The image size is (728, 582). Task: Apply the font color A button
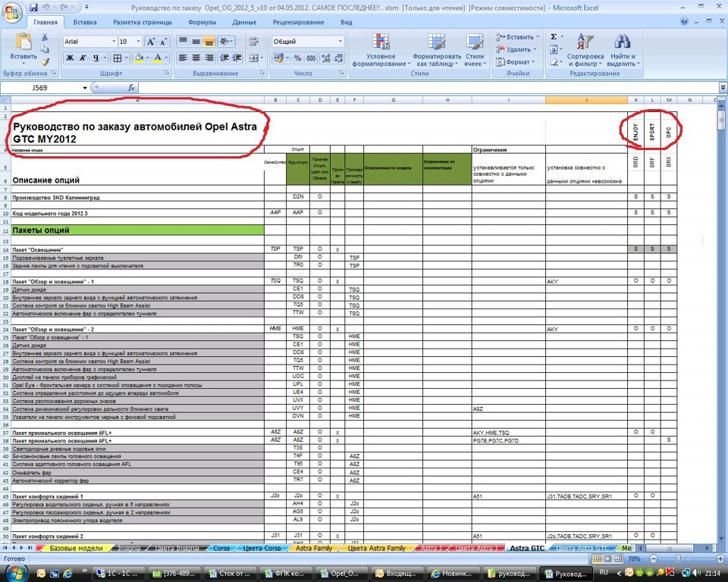point(158,58)
